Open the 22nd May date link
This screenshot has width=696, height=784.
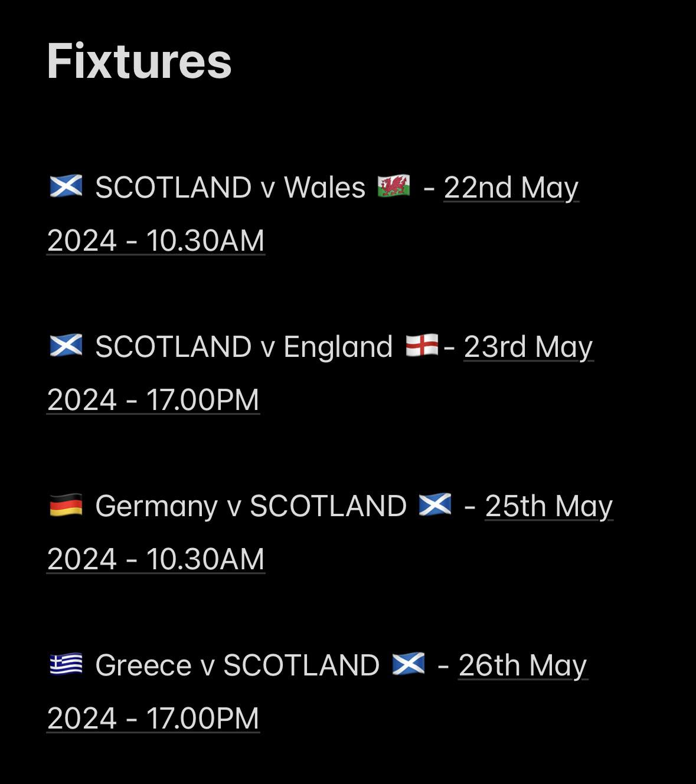click(511, 188)
